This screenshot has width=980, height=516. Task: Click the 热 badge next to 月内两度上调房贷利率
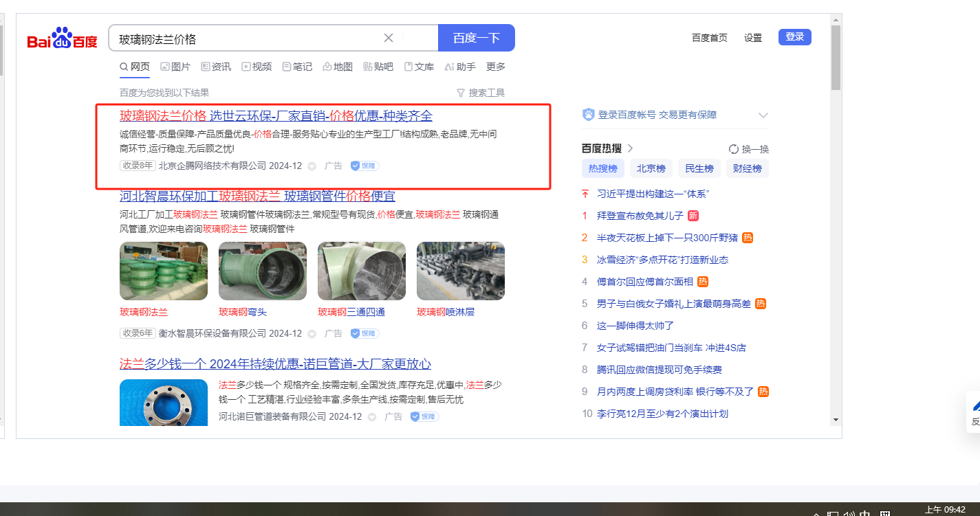coord(763,392)
